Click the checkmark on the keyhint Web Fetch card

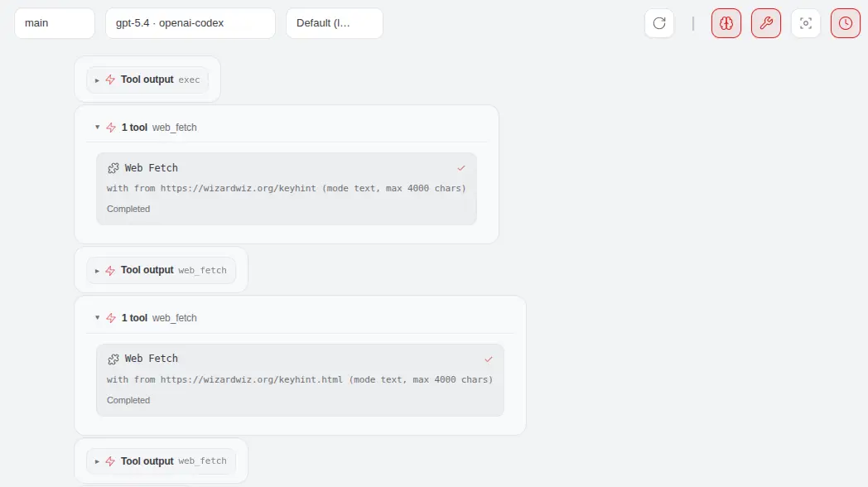[x=461, y=168]
